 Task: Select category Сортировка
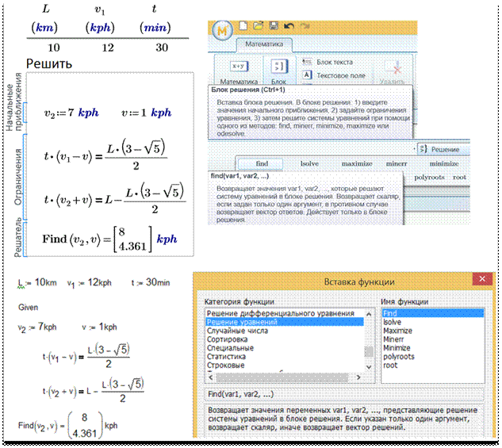(x=284, y=339)
